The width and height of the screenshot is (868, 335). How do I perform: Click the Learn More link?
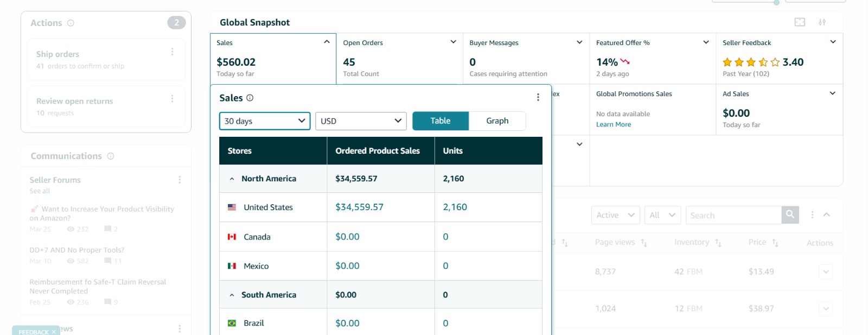613,124
